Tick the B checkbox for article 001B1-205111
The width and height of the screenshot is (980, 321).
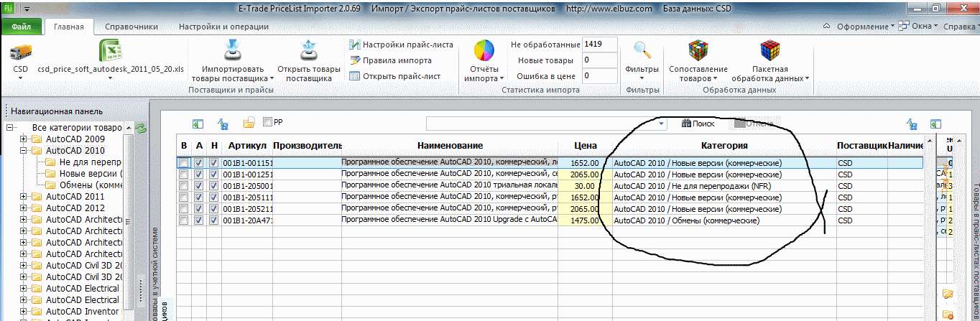184,197
